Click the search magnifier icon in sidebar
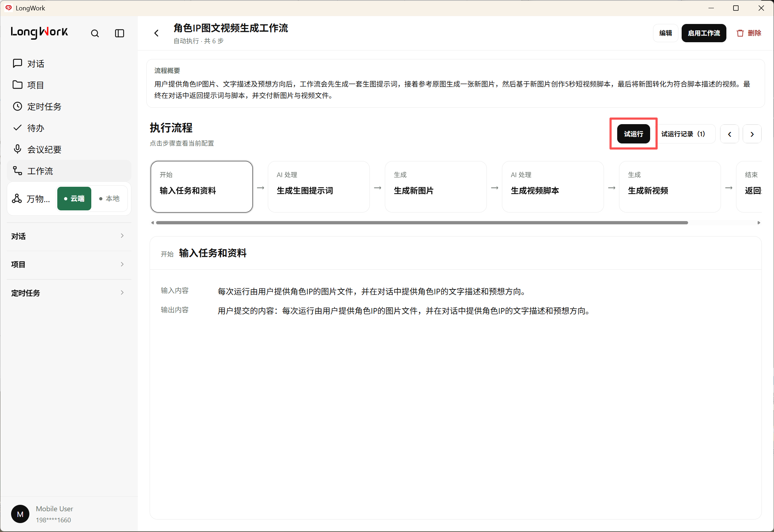This screenshot has height=532, width=774. [95, 33]
